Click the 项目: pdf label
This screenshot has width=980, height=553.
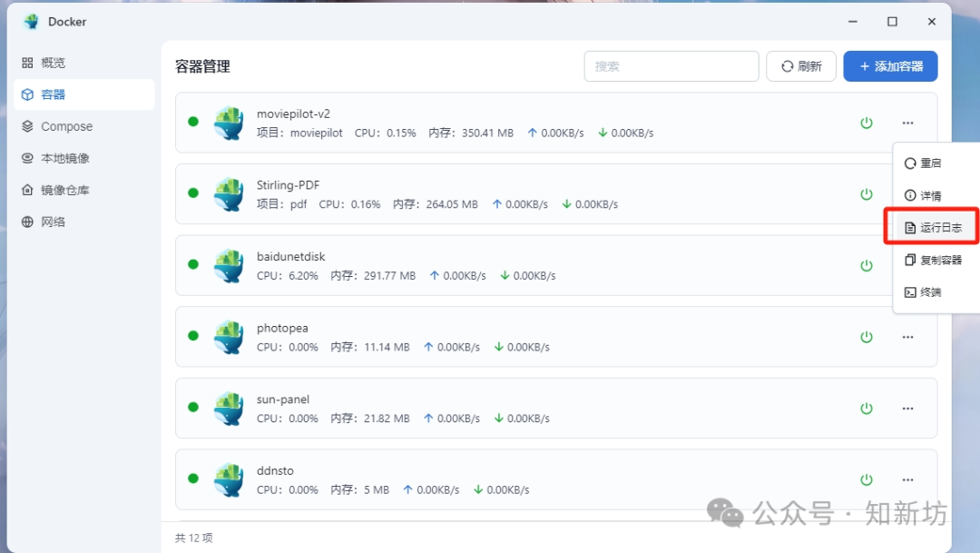pos(282,204)
